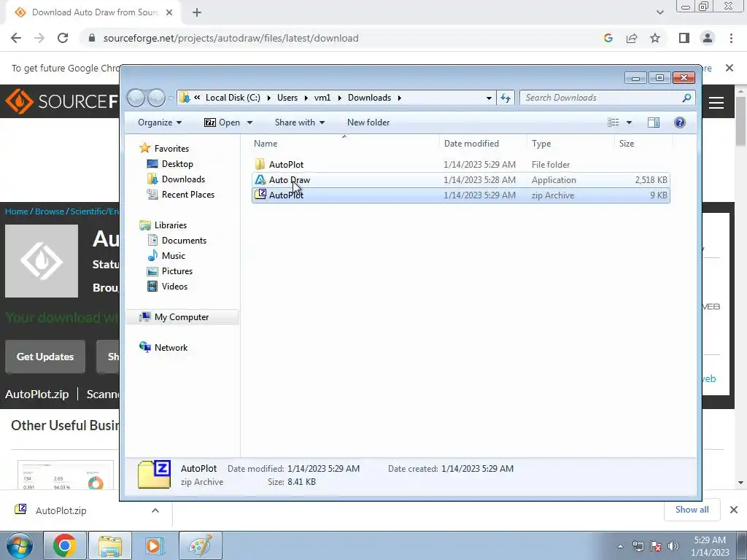Open Chrome profile avatar icon
Viewport: 747px width, 560px height.
708,38
